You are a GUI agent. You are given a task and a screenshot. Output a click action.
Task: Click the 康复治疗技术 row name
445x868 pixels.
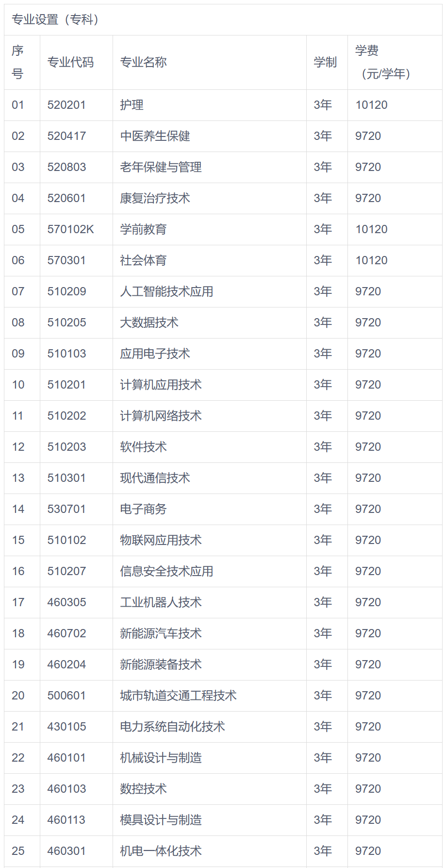click(155, 198)
